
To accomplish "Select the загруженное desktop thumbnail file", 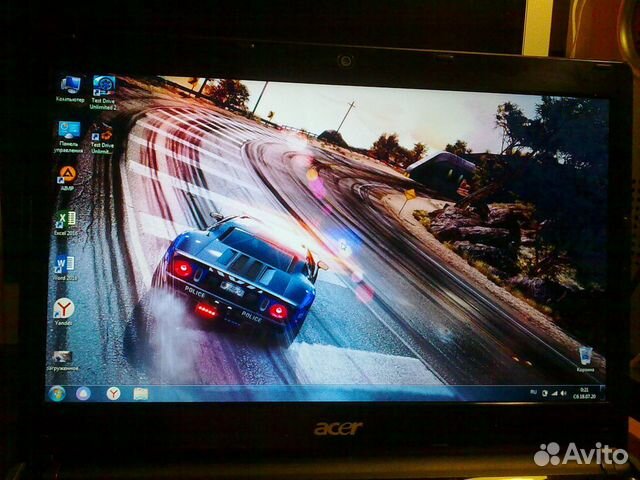I will tap(62, 361).
